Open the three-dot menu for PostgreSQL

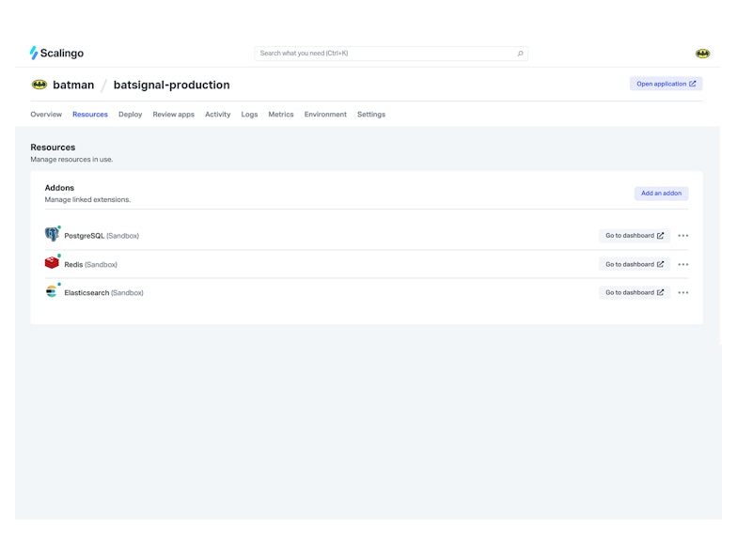tap(683, 236)
